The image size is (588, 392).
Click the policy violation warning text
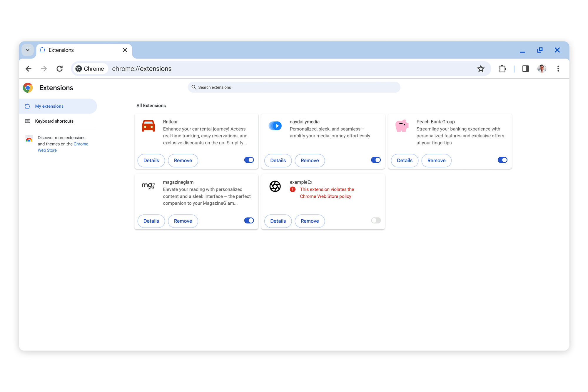[327, 193]
